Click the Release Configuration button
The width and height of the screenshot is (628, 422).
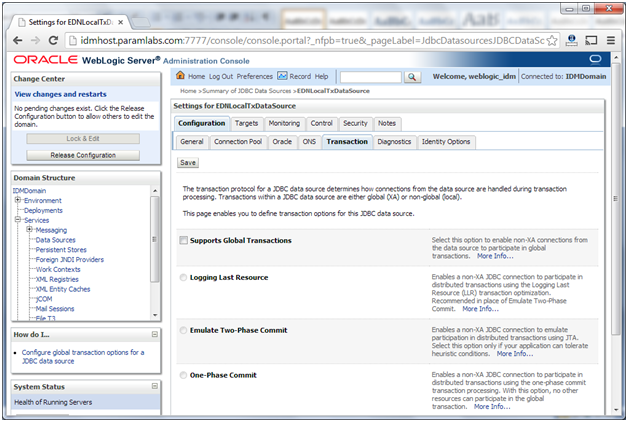coord(83,155)
